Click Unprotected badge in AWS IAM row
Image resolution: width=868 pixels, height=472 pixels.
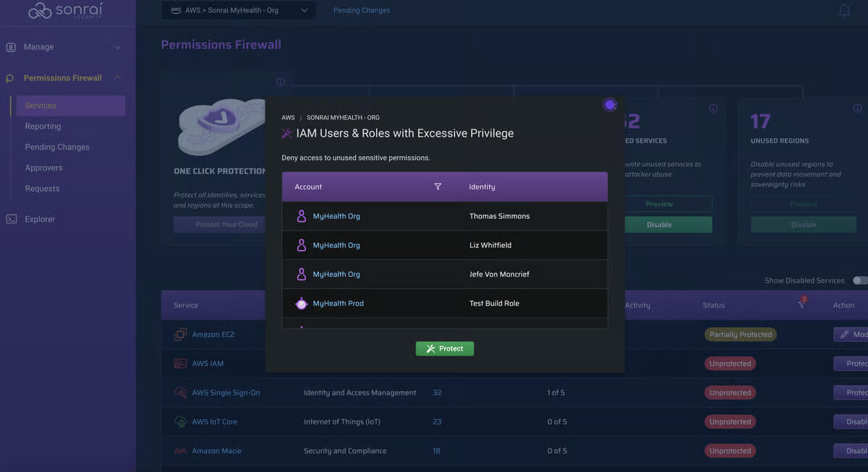730,364
